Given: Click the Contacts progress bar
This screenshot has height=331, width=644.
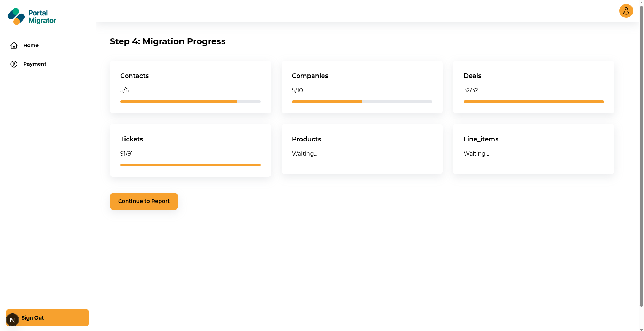Looking at the screenshot, I should [x=190, y=101].
